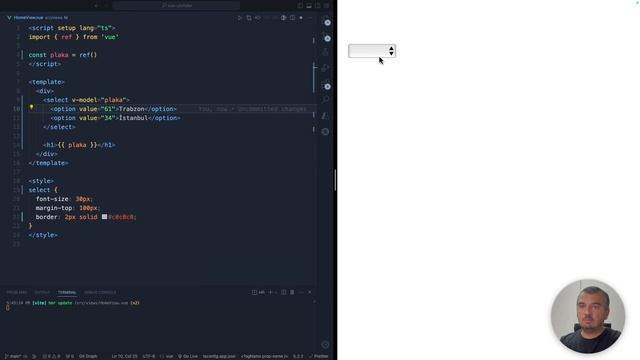
Task: Click the import ref from 'vue' line
Action: pos(74,37)
